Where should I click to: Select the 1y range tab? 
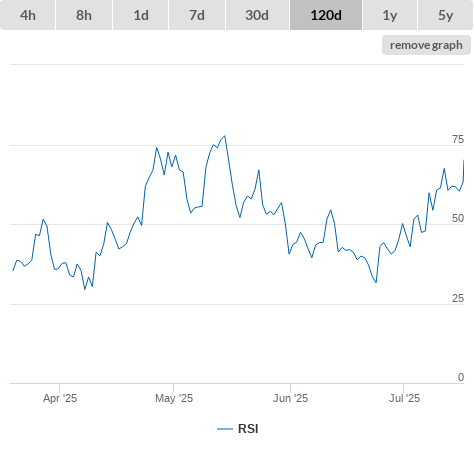tap(390, 15)
